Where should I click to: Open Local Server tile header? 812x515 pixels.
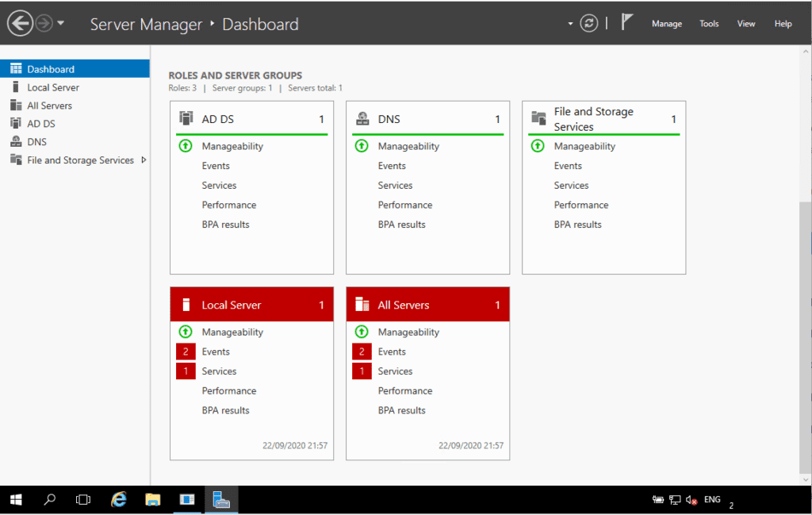(x=251, y=305)
